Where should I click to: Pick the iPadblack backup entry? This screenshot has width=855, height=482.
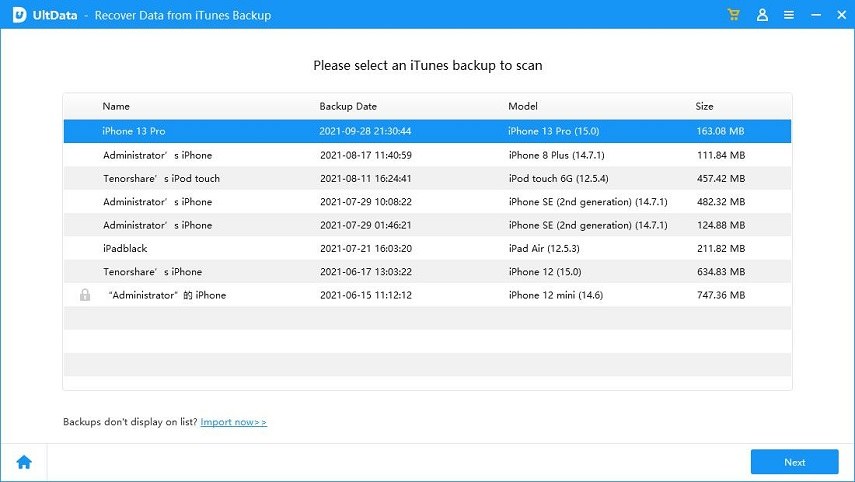pos(427,248)
